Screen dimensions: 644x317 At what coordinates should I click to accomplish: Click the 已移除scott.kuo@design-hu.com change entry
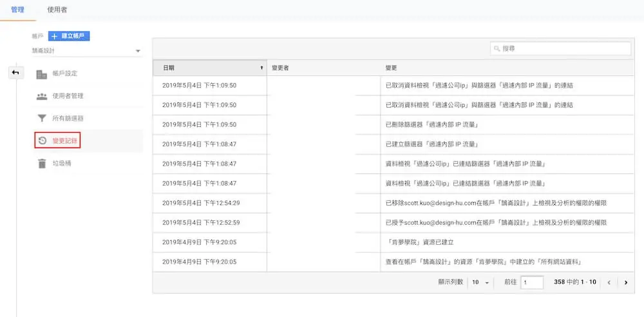[496, 203]
